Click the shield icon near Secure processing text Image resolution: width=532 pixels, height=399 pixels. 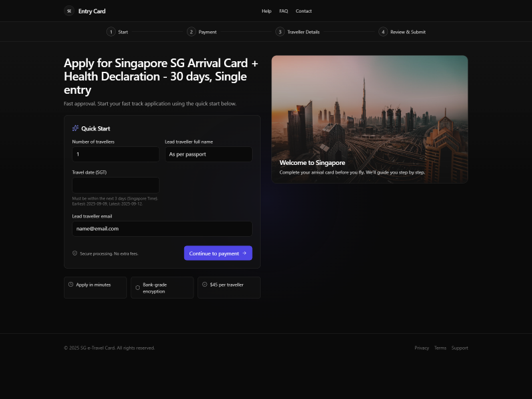[x=74, y=253]
